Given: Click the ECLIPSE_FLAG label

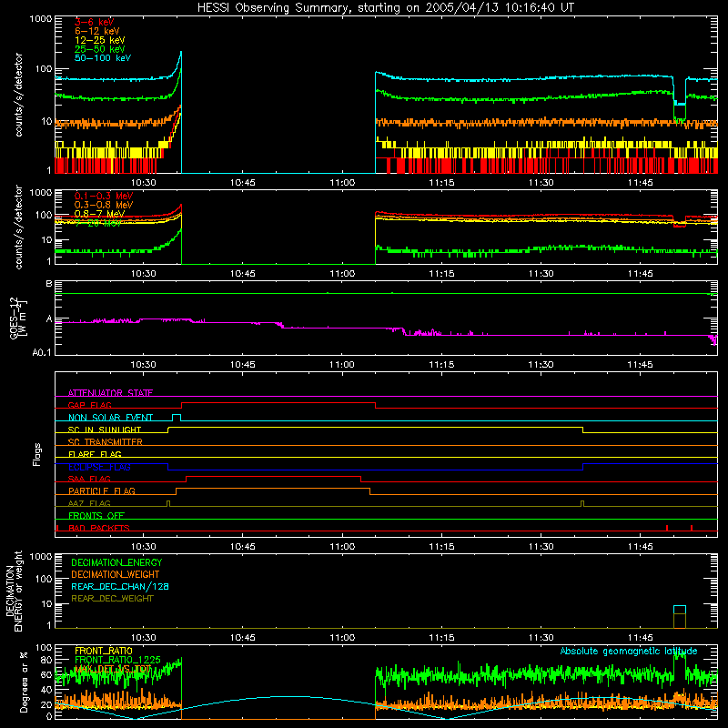Looking at the screenshot, I should [x=99, y=467].
